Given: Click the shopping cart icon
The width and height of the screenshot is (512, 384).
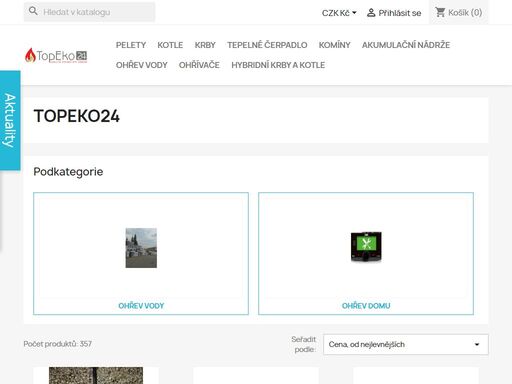Looking at the screenshot, I should (x=440, y=12).
